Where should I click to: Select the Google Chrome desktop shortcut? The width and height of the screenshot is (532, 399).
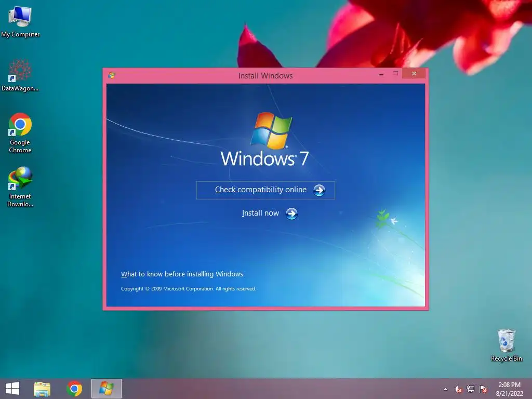[x=20, y=132]
